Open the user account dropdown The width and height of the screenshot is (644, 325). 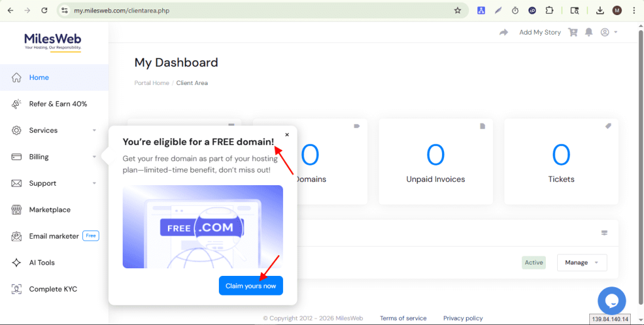click(x=609, y=32)
